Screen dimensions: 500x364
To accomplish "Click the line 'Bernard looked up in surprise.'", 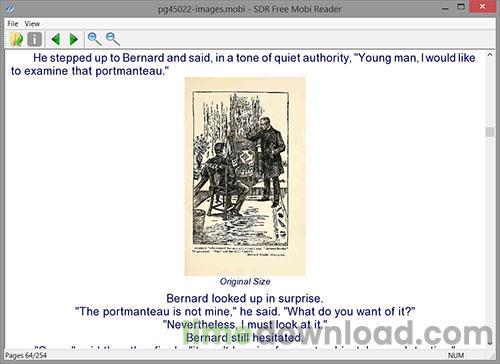I will click(245, 298).
